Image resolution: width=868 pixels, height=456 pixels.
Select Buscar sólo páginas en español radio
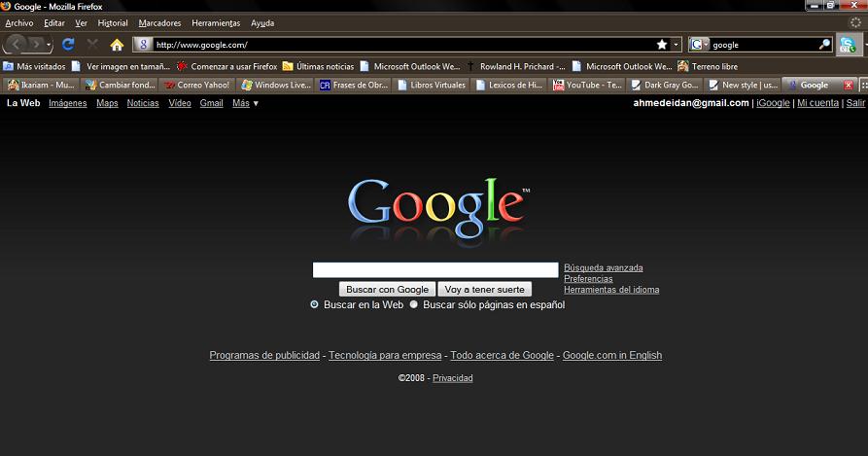coord(413,304)
